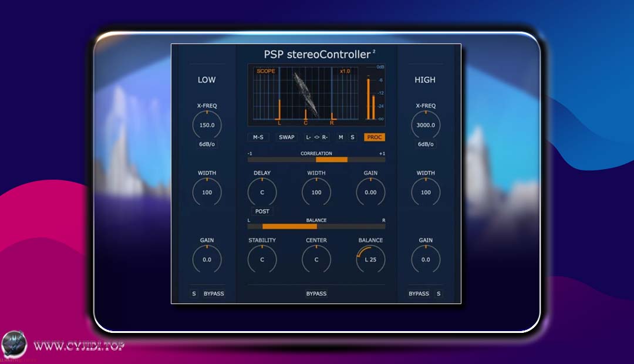The width and height of the screenshot is (634, 364).
Task: Click the orange BALANCE meter bar
Action: click(289, 226)
